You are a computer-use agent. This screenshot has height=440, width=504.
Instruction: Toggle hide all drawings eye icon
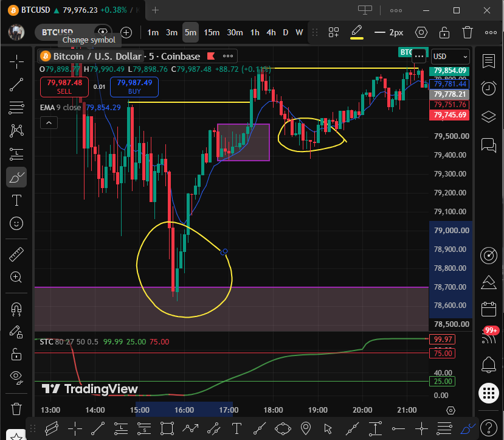16,377
